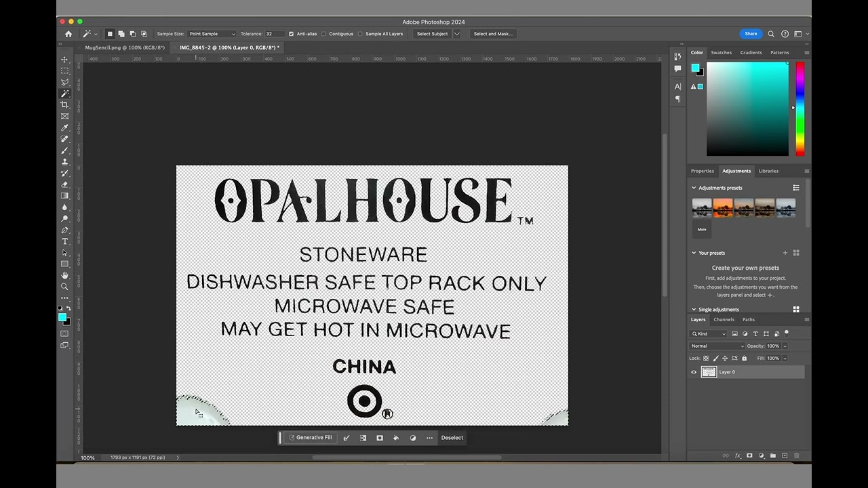
Task: Create new group folder icon
Action: point(773,455)
